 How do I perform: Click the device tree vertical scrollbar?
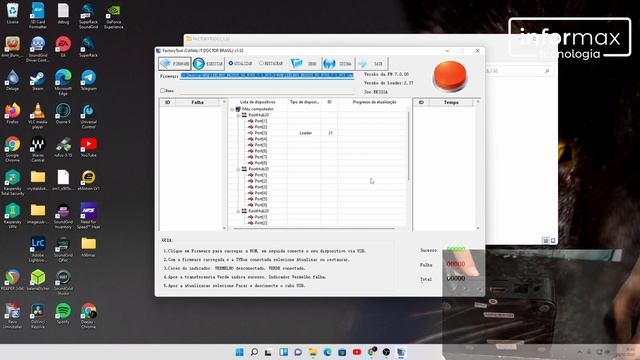[x=409, y=145]
